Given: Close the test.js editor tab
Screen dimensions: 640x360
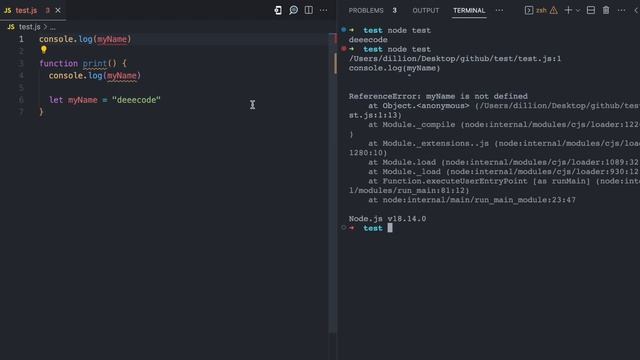Looking at the screenshot, I should [x=58, y=10].
